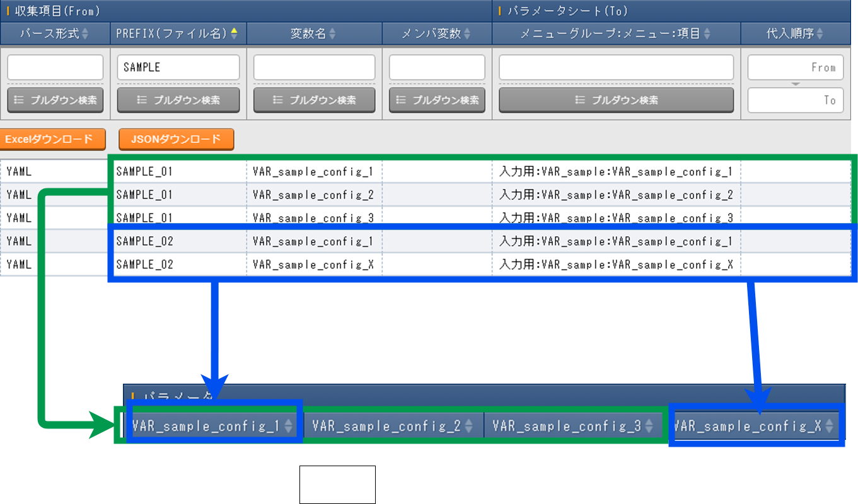Viewport: 858px width, 504px height.
Task: Sort VAR_sample_config_X parameter column
Action: click(x=829, y=427)
